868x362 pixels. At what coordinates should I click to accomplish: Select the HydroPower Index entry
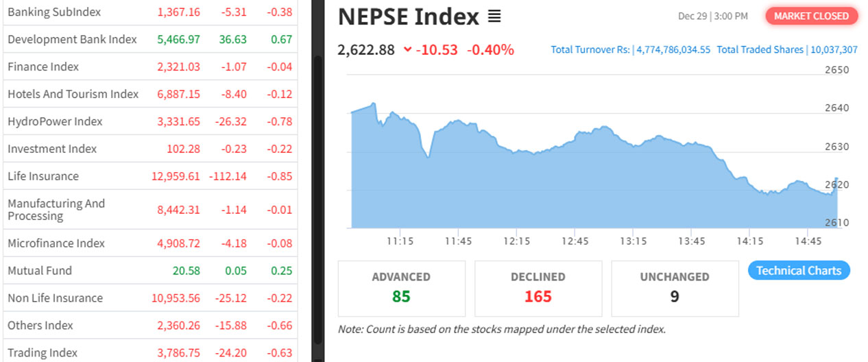(55, 122)
